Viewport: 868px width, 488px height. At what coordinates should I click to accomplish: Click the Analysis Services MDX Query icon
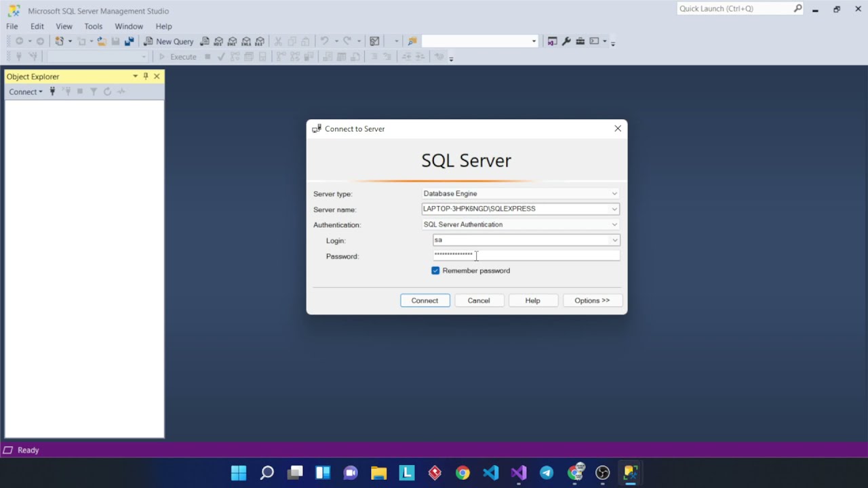coord(218,41)
